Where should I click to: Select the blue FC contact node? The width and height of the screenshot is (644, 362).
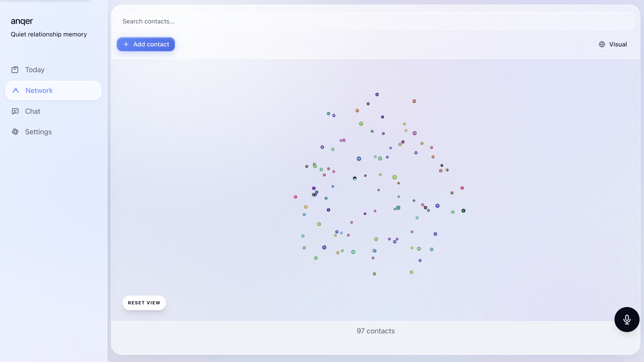pos(359,159)
